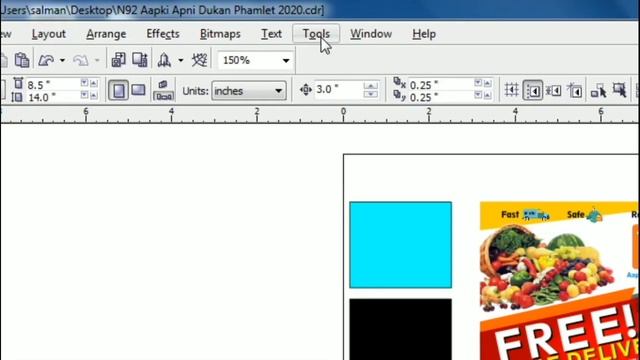The width and height of the screenshot is (640, 360).
Task: Open the Help menu
Action: (424, 34)
